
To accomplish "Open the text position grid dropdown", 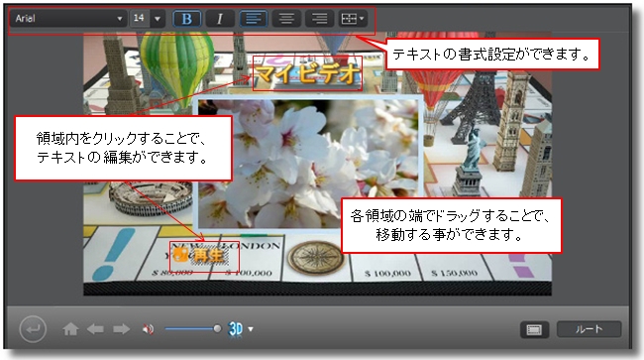I will click(353, 19).
